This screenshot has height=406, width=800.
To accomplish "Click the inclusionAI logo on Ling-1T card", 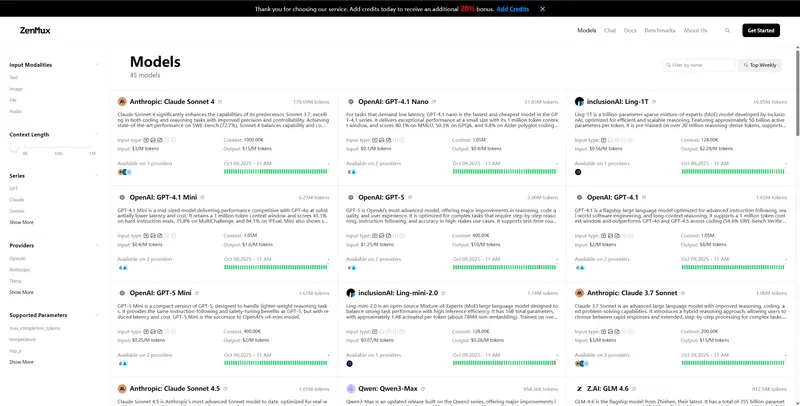I will (579, 101).
